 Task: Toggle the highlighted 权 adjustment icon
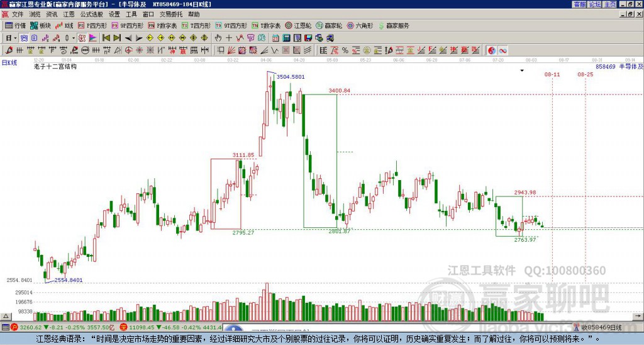[x=82, y=38]
